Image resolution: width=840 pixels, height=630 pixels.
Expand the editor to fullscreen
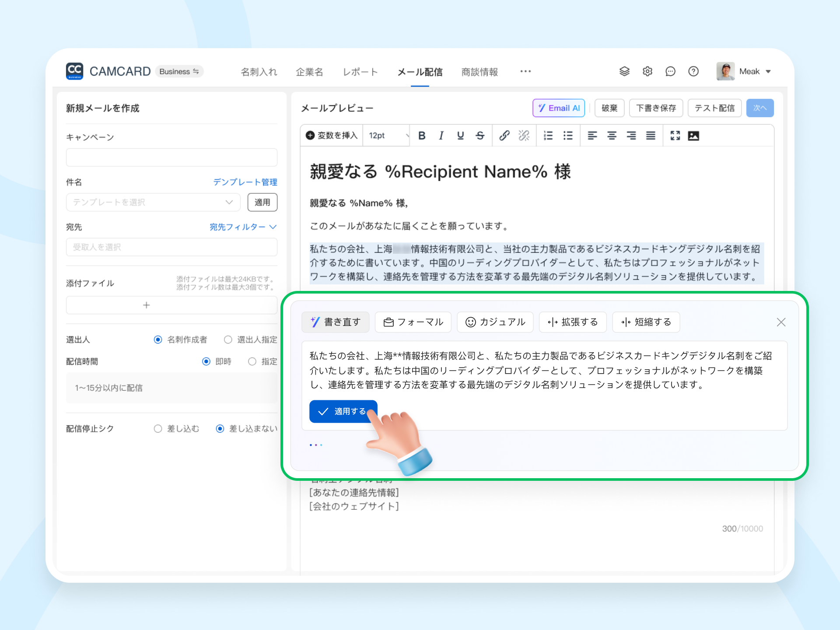675,136
